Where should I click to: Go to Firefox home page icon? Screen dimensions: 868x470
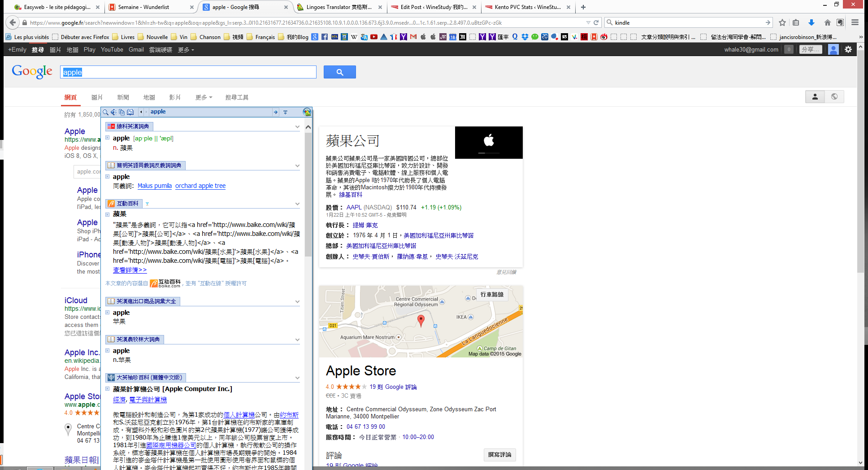coord(828,22)
